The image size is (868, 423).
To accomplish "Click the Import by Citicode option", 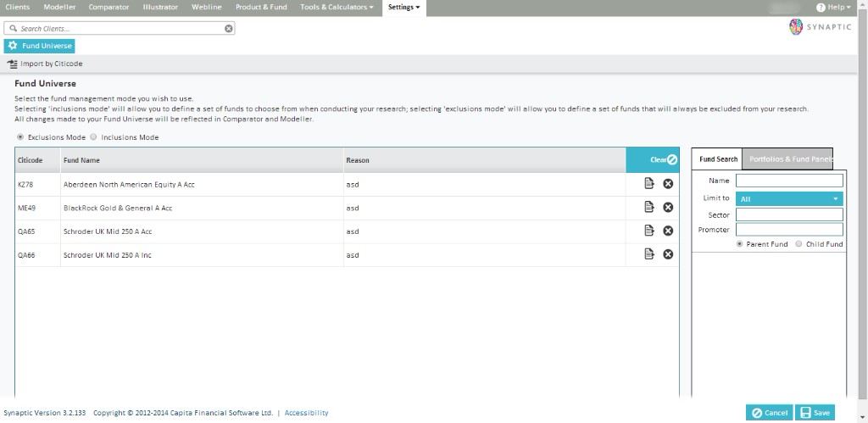I will pos(45,64).
